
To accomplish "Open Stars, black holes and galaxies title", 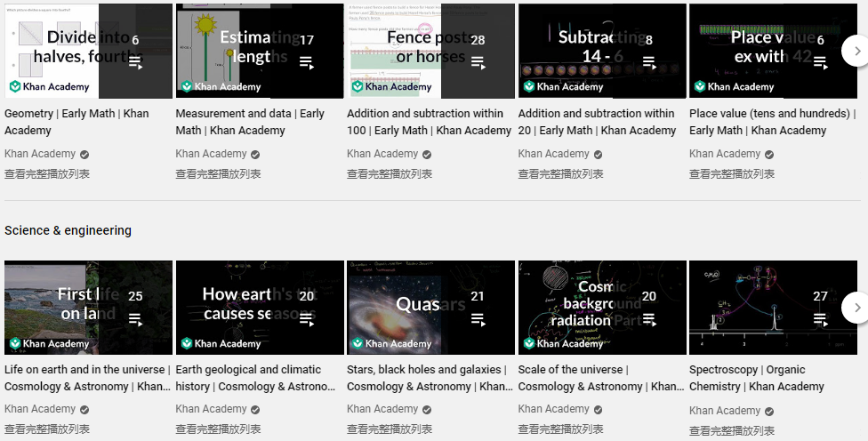I will point(430,378).
